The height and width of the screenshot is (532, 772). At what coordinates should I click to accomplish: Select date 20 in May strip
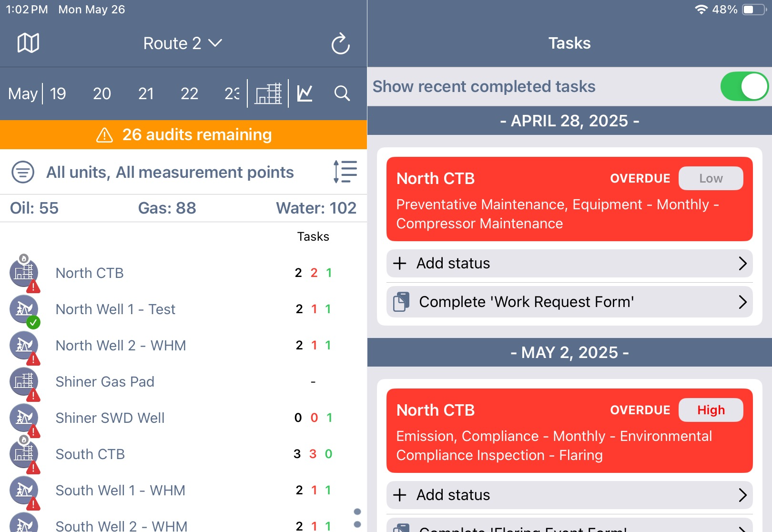point(102,93)
